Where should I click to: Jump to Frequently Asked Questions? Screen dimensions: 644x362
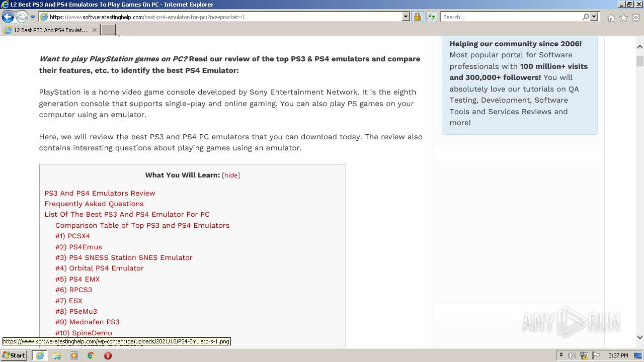click(x=94, y=204)
